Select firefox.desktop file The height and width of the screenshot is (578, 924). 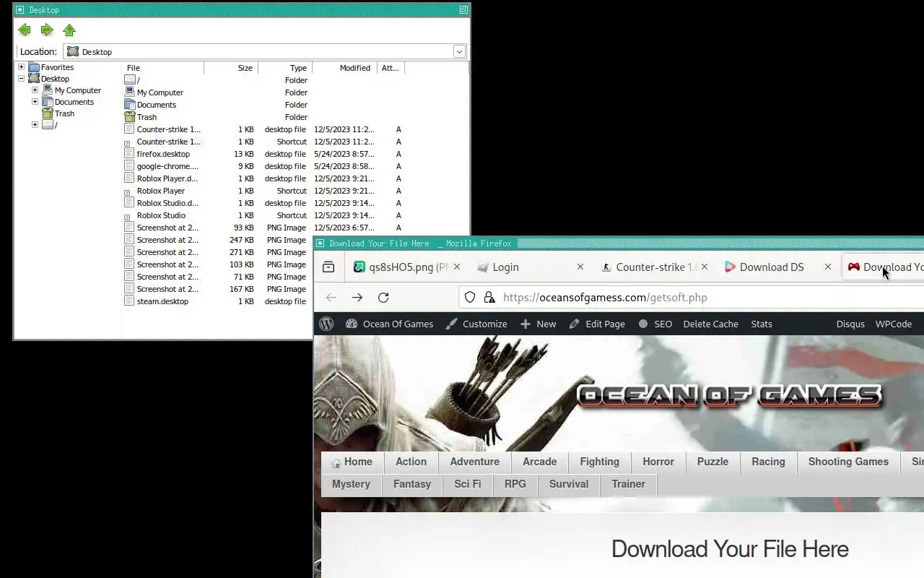tap(163, 154)
